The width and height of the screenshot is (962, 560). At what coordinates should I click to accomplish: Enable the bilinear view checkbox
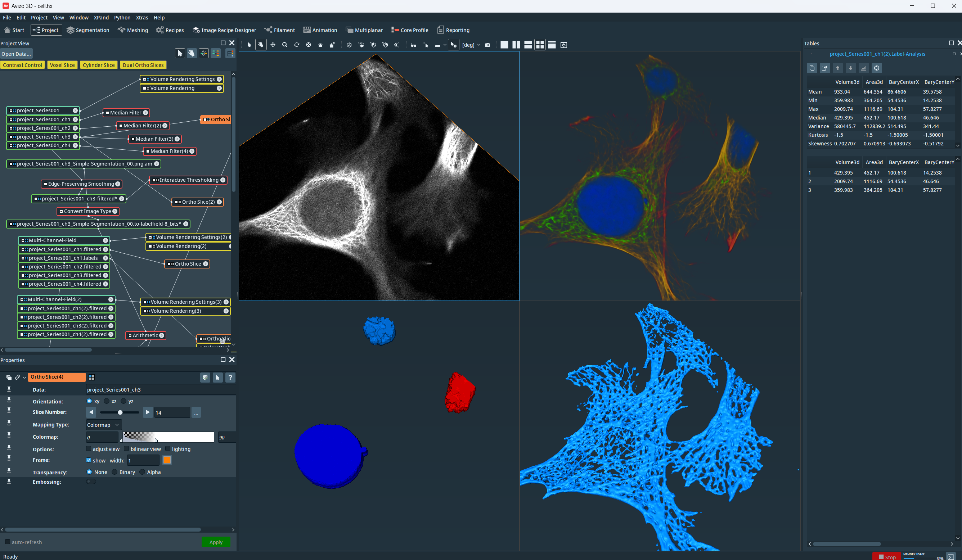[127, 449]
